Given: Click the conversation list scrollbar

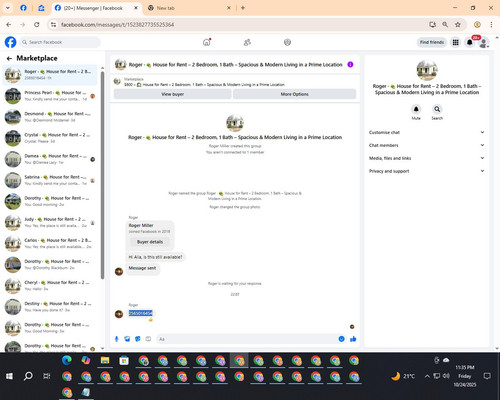Looking at the screenshot, I should point(102,175).
